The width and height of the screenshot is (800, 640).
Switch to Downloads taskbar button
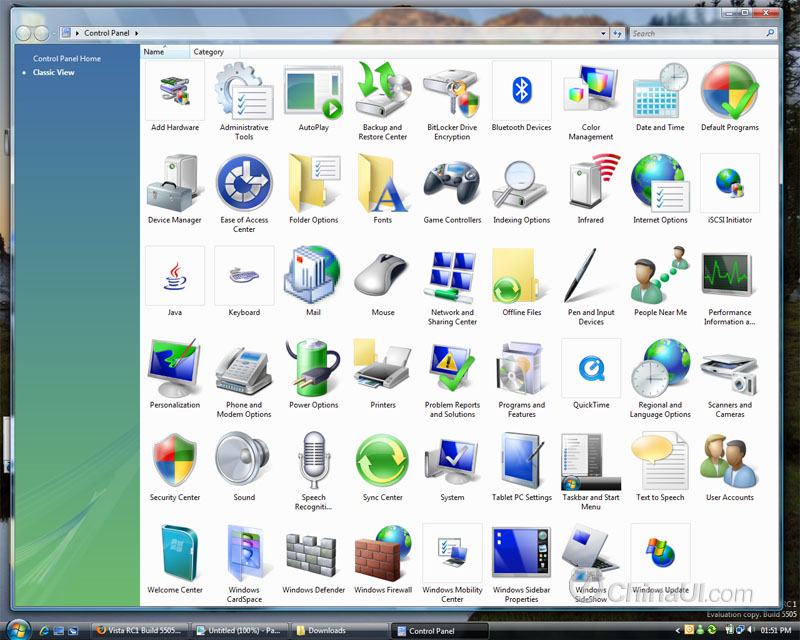(x=338, y=631)
